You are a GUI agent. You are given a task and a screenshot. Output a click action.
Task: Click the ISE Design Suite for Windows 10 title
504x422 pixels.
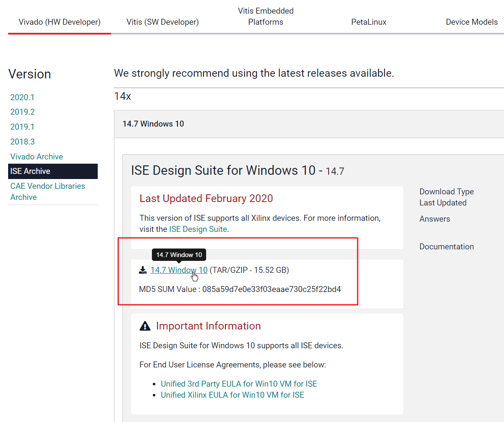tap(238, 170)
